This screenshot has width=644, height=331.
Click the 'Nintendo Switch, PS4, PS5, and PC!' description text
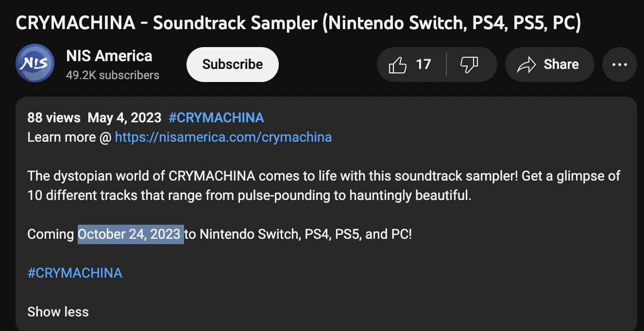(305, 234)
